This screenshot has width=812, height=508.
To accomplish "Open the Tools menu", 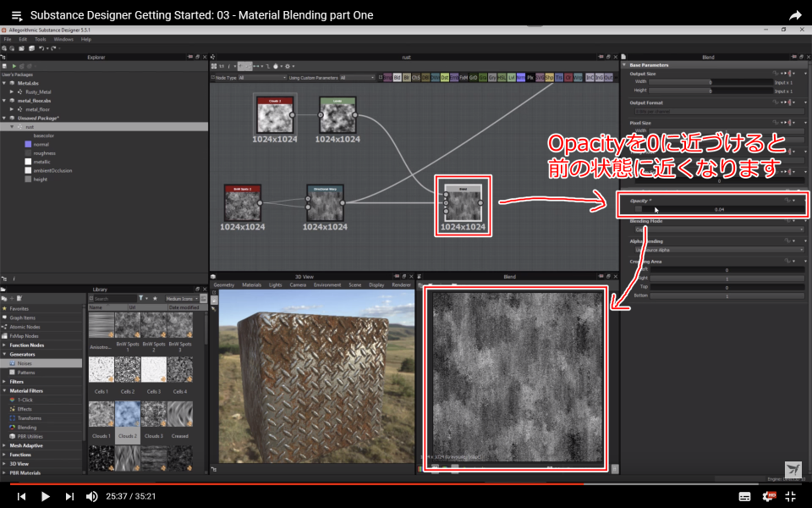I will tap(41, 40).
